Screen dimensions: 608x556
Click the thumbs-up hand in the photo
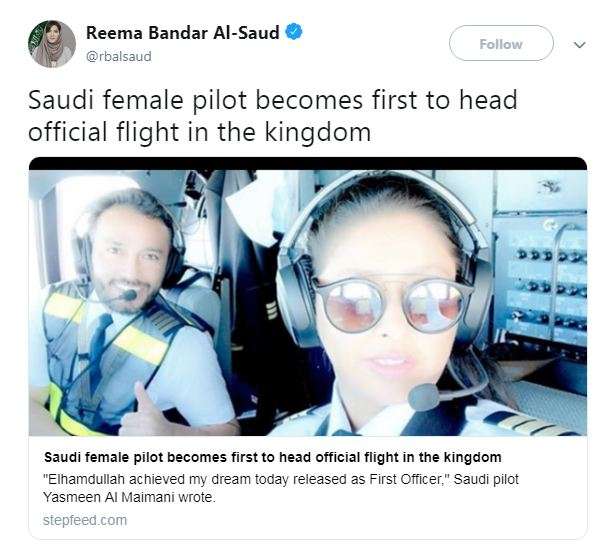142,411
